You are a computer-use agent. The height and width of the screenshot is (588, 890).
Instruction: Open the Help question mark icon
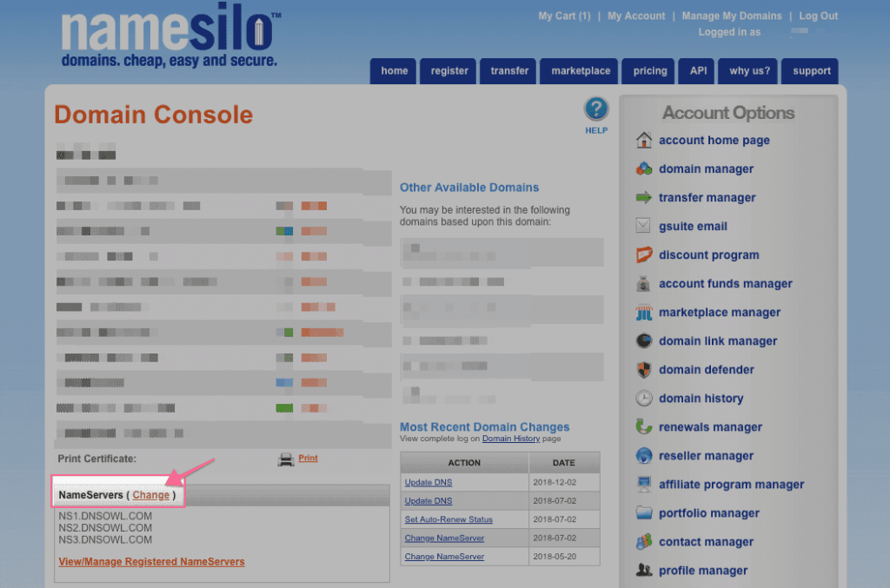click(x=596, y=109)
